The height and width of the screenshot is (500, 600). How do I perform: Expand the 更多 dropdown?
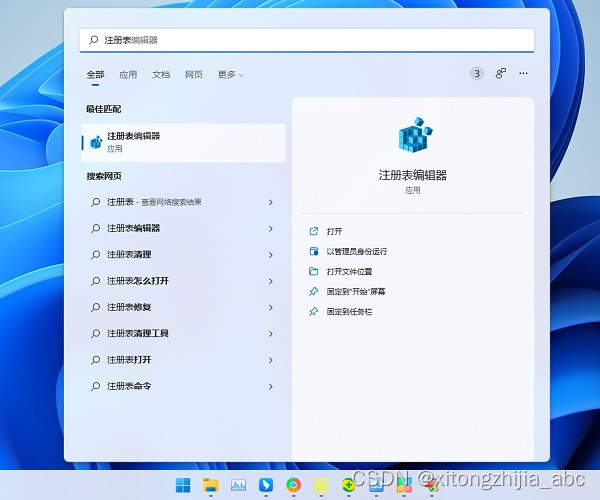click(x=231, y=75)
